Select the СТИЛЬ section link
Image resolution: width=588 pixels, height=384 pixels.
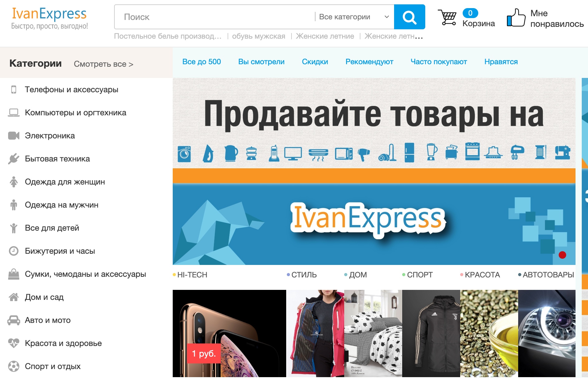tap(301, 275)
